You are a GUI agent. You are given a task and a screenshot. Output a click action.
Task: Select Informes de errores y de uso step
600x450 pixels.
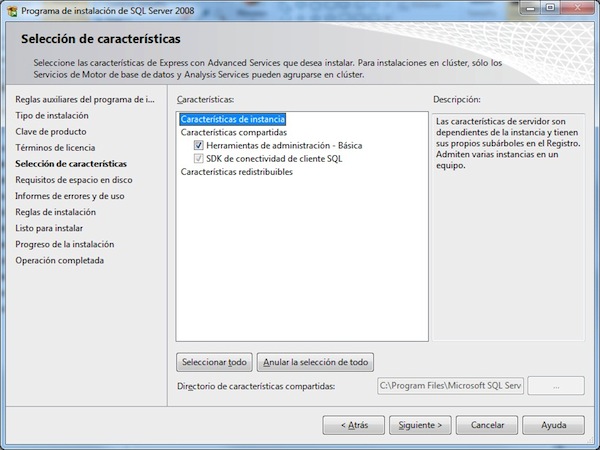click(70, 196)
